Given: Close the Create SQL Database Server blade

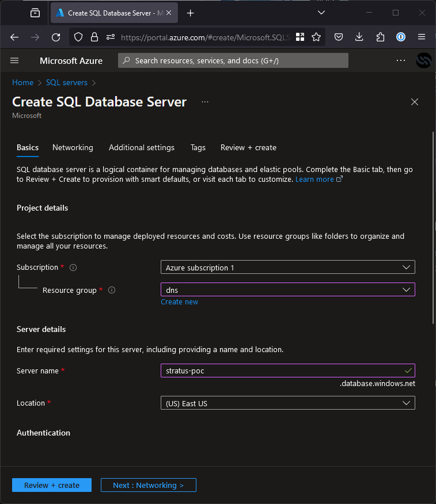Looking at the screenshot, I should point(415,102).
